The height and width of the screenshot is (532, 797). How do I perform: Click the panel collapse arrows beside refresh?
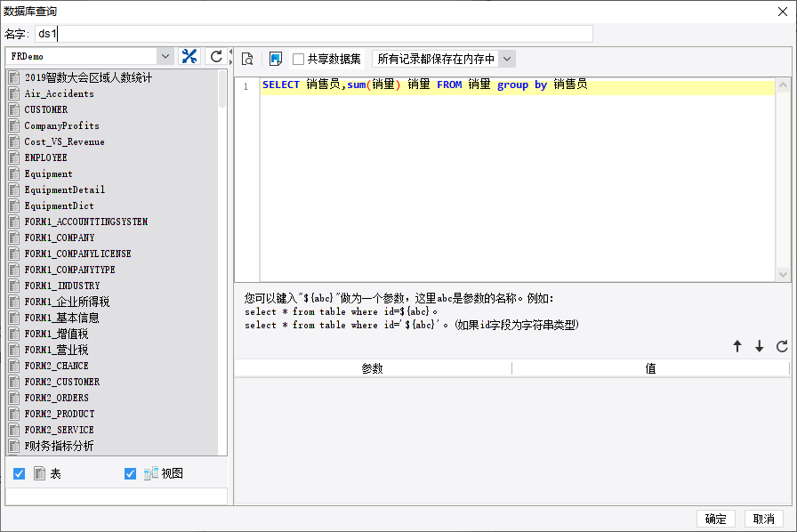(x=230, y=56)
